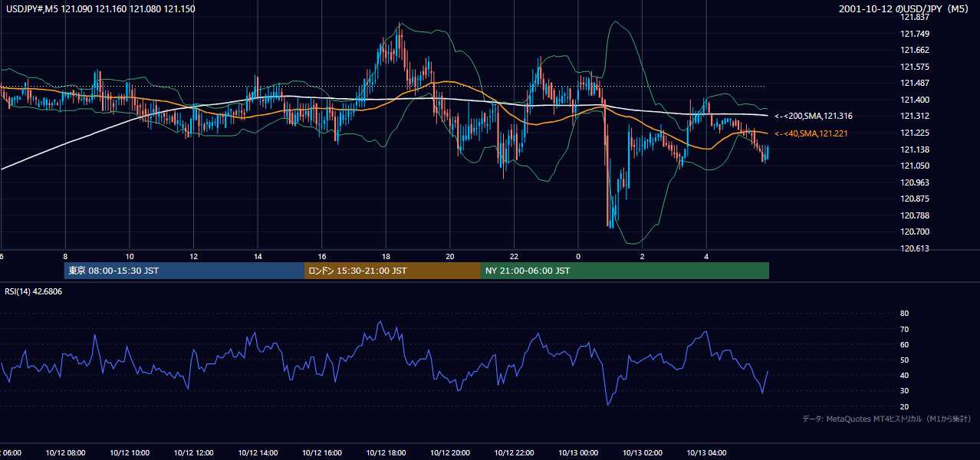Screen dimensions: 980x460
Task: Select the NY 21:00-06:00 JST session bar
Action: tap(625, 271)
